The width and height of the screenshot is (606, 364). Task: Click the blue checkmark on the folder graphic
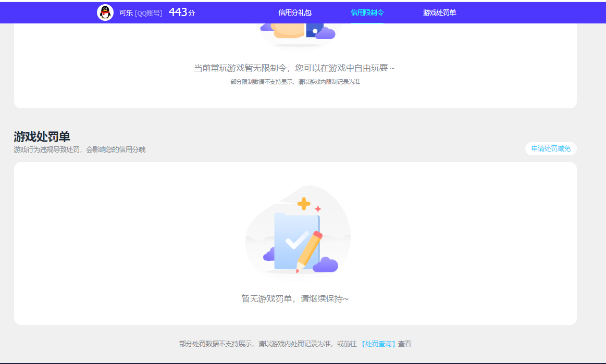point(295,242)
